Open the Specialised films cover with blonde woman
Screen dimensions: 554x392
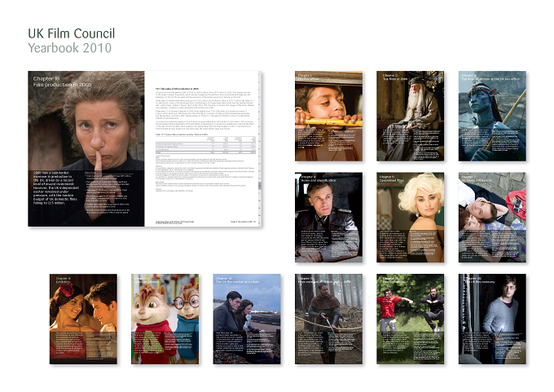coord(410,218)
